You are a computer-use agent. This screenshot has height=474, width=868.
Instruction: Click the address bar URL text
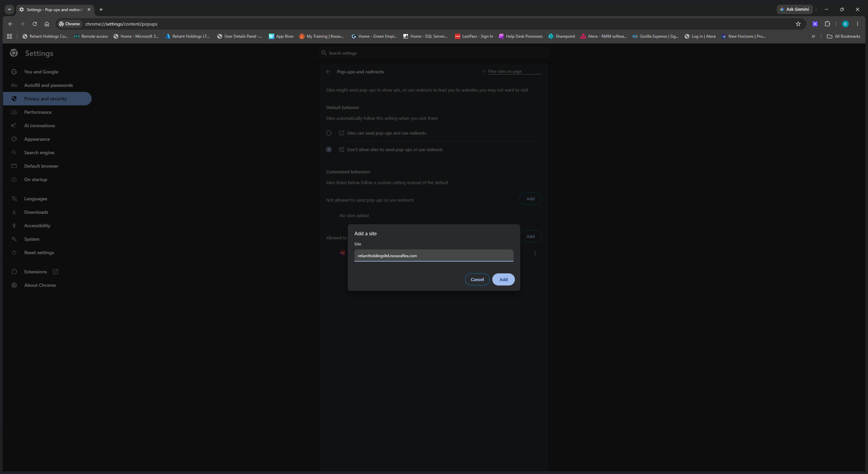tap(121, 24)
